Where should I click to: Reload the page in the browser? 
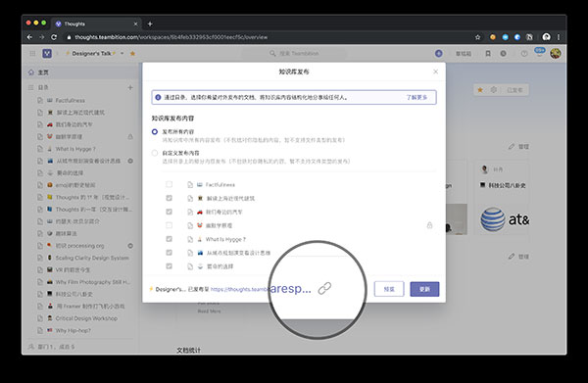point(54,37)
